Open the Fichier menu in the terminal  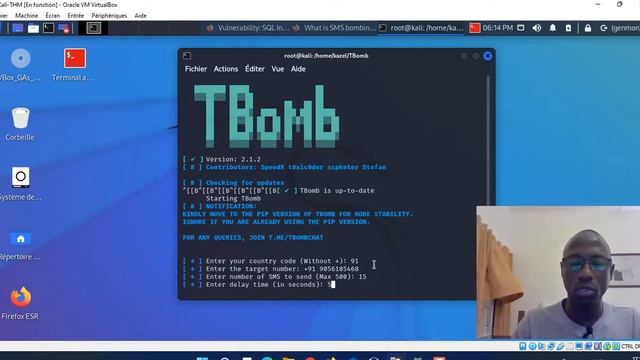[196, 69]
